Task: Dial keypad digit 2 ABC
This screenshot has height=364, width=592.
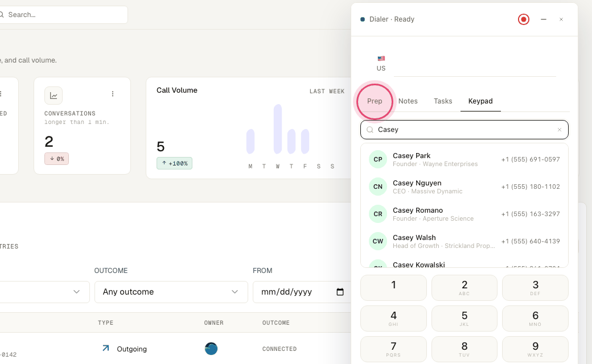Action: (464, 288)
